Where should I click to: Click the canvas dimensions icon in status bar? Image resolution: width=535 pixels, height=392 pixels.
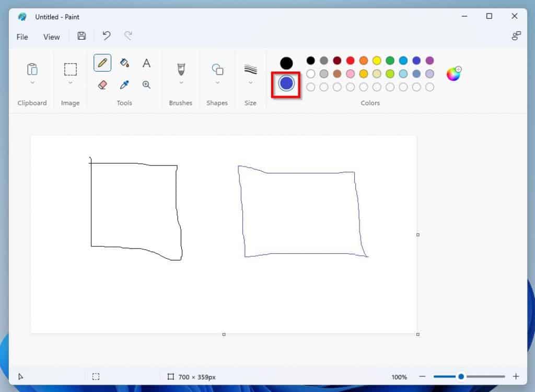tap(171, 377)
